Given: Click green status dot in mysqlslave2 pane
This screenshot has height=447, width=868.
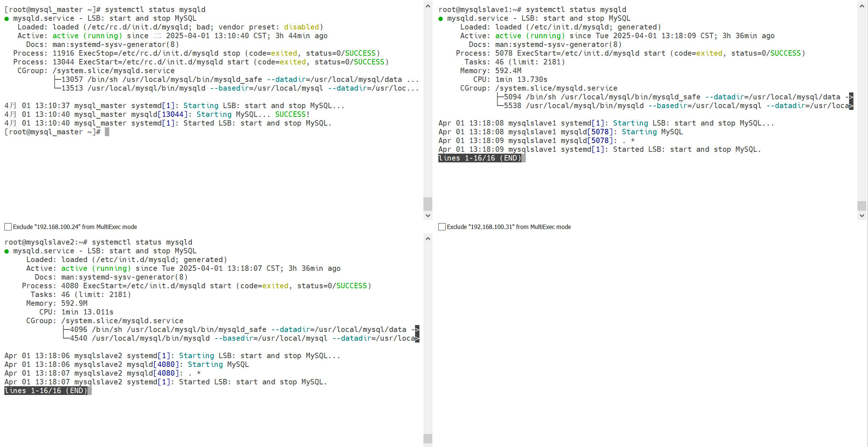Looking at the screenshot, I should click(x=7, y=251).
